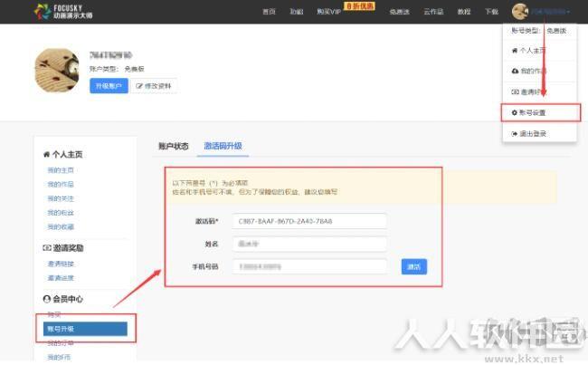Click the blue 激活 button
This screenshot has width=588, height=365.
coord(414,266)
